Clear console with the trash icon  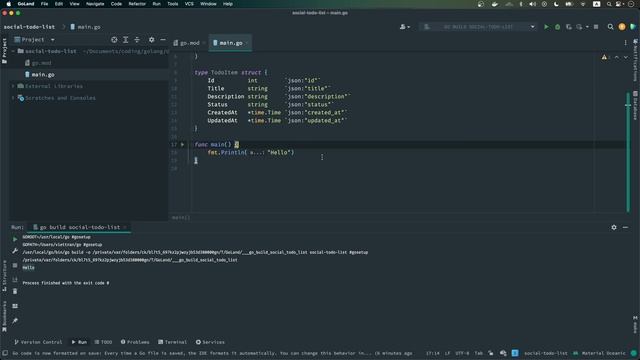coord(15,291)
